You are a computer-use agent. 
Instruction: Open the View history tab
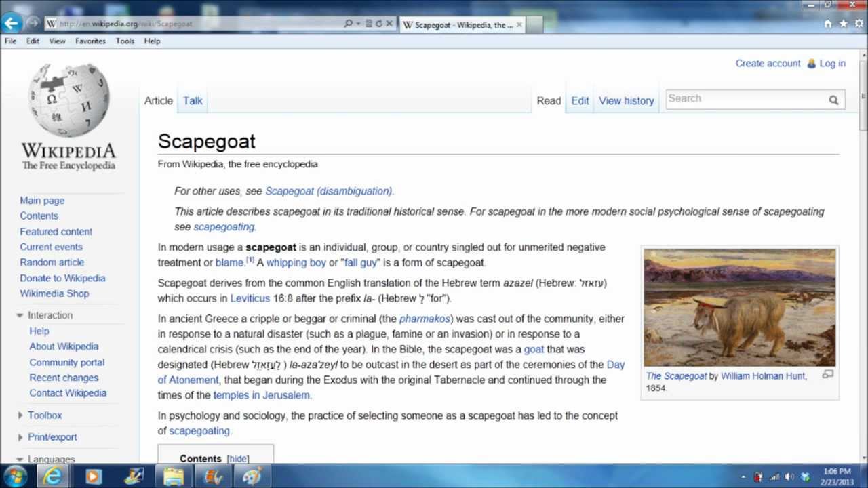[x=627, y=100]
